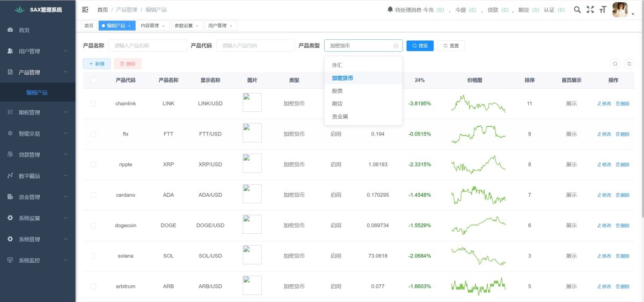Viewport: 644px width, 302px height.
Task: Click the 产品代码 input field
Action: [x=255, y=46]
